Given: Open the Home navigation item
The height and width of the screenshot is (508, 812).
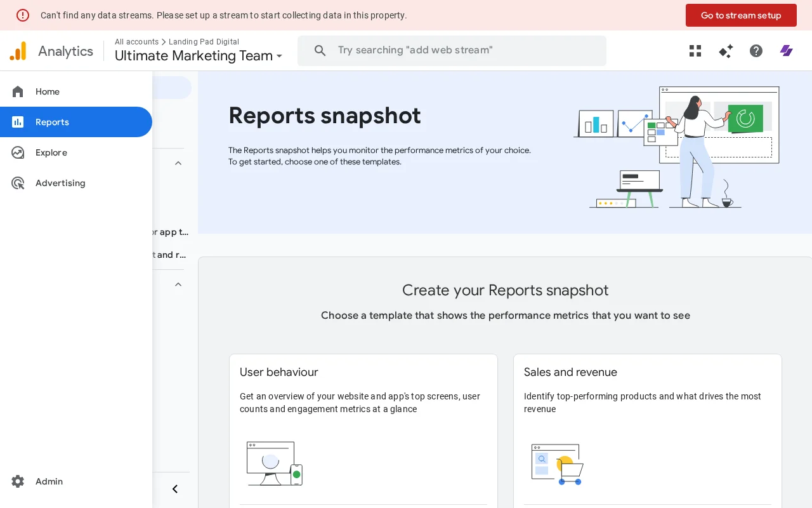Looking at the screenshot, I should pos(48,91).
